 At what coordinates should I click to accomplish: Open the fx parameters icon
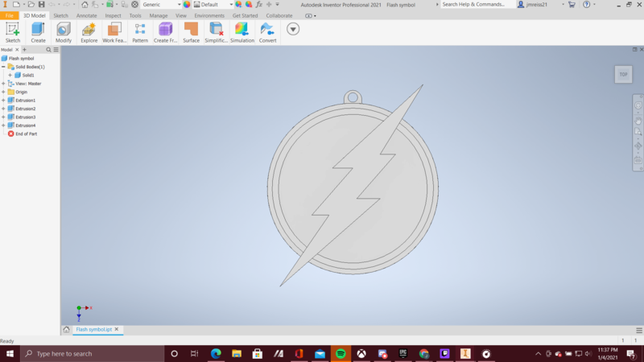pyautogui.click(x=258, y=5)
